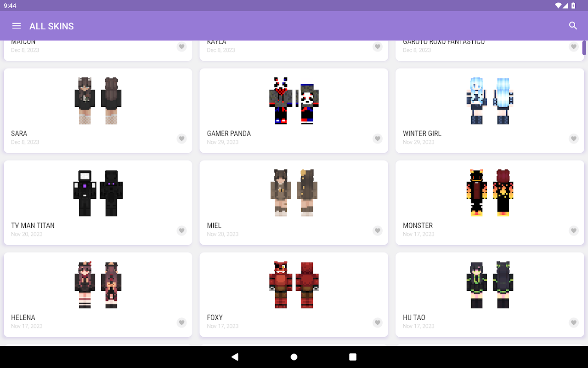Image resolution: width=588 pixels, height=368 pixels.
Task: Open the WINTER GIRL skin preview image
Action: click(x=490, y=101)
